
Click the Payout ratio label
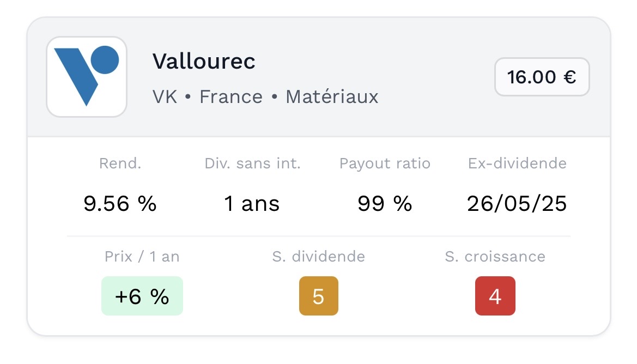point(385,163)
